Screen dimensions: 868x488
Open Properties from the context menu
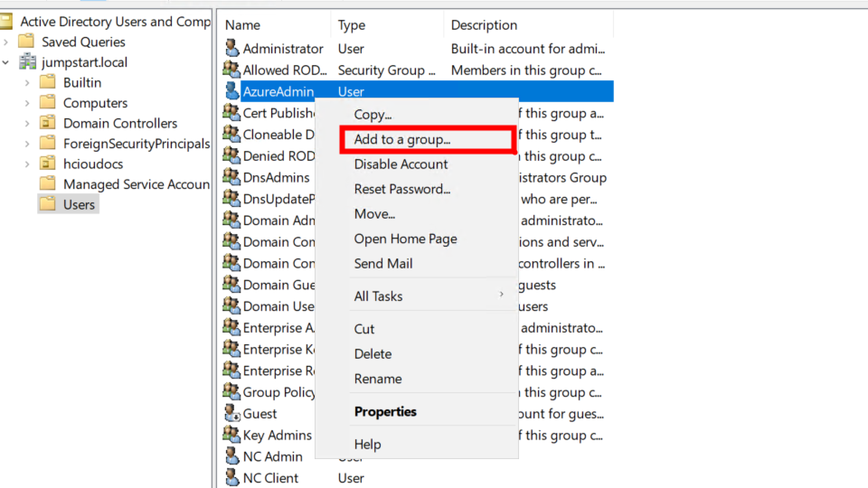pyautogui.click(x=385, y=411)
